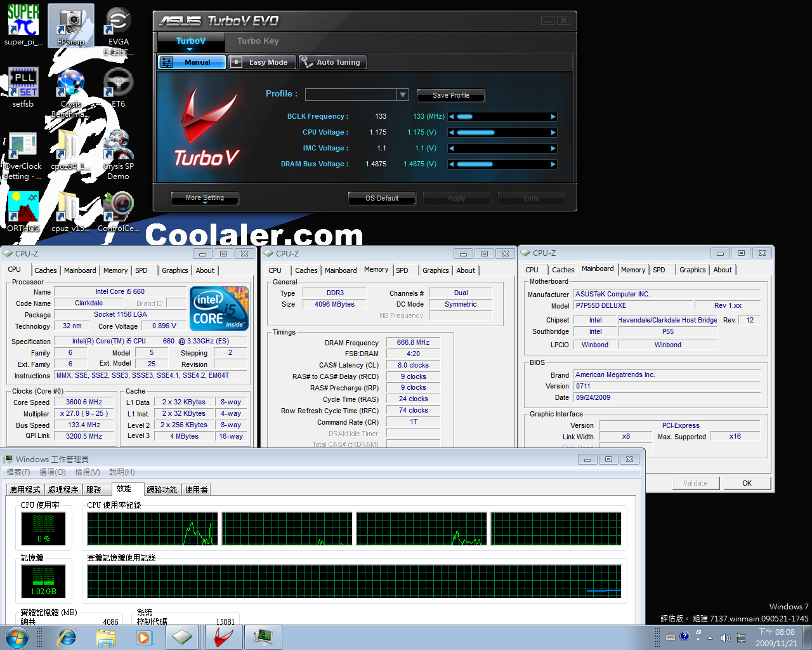
Task: Open the ORTHOS desktop shortcut
Action: click(x=23, y=212)
